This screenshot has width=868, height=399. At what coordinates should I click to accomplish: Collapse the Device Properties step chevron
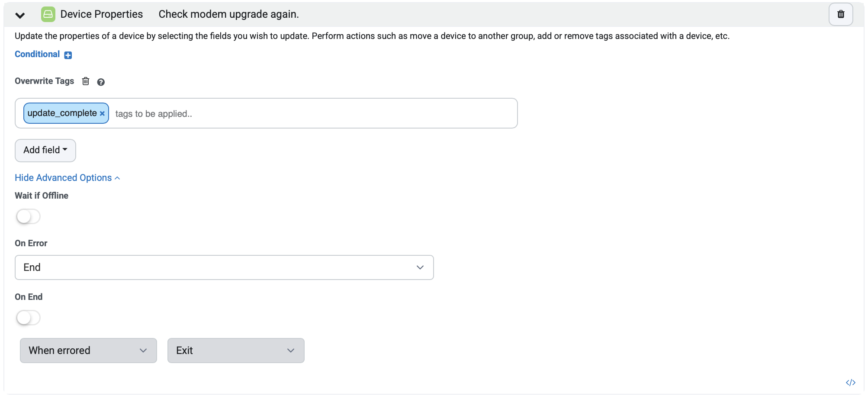pyautogui.click(x=20, y=15)
